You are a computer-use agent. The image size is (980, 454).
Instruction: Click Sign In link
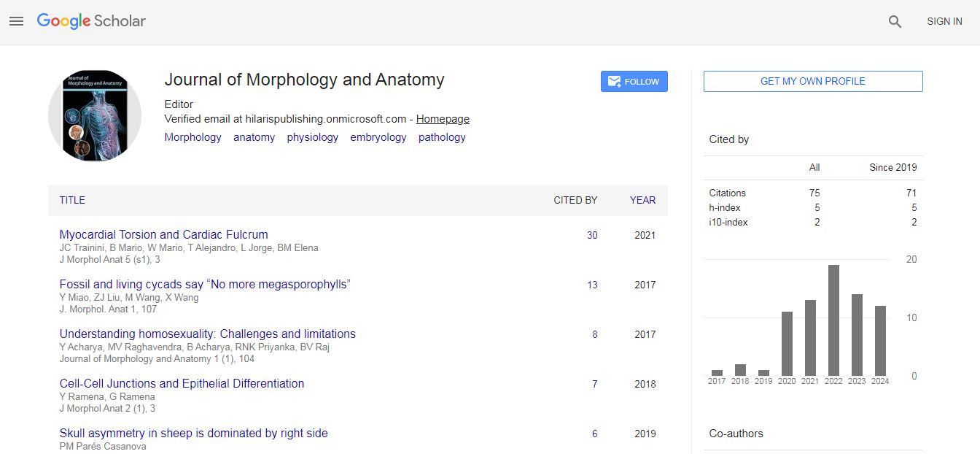click(944, 22)
